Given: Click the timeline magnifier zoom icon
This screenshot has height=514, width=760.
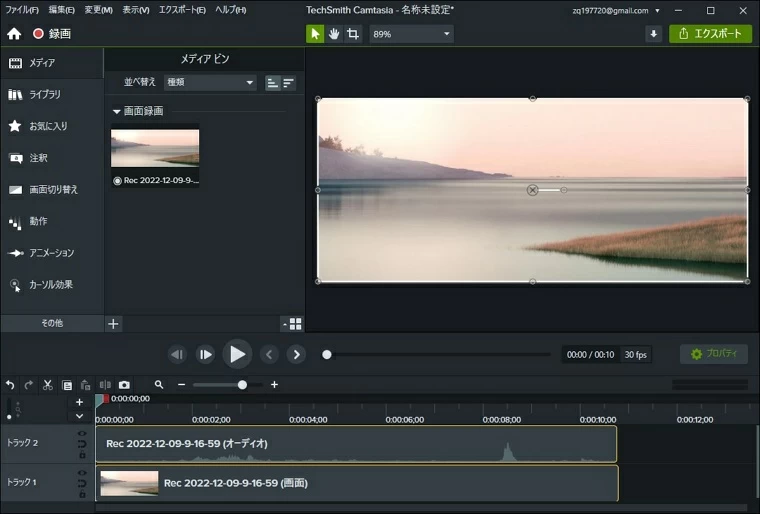Looking at the screenshot, I should pos(158,385).
